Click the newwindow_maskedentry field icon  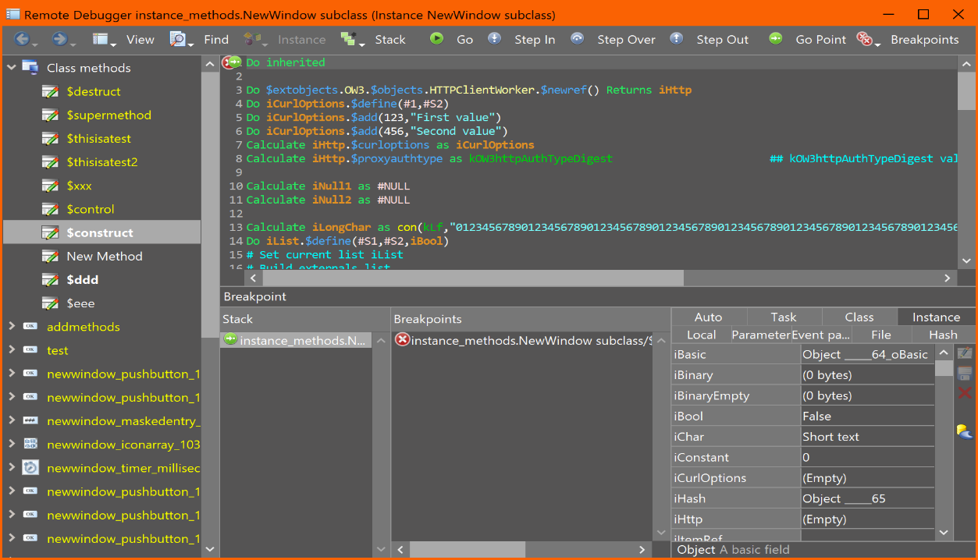click(x=30, y=421)
